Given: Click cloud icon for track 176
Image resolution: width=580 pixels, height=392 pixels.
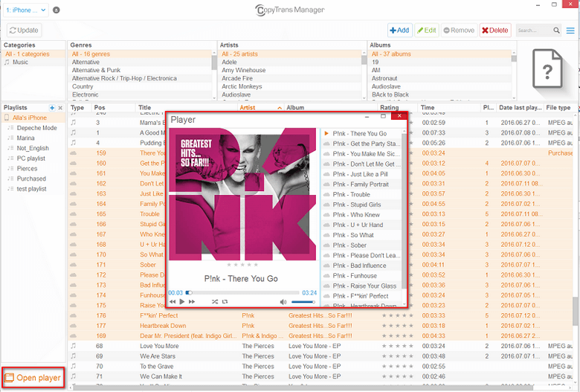Looking at the screenshot, I should click(x=73, y=315).
